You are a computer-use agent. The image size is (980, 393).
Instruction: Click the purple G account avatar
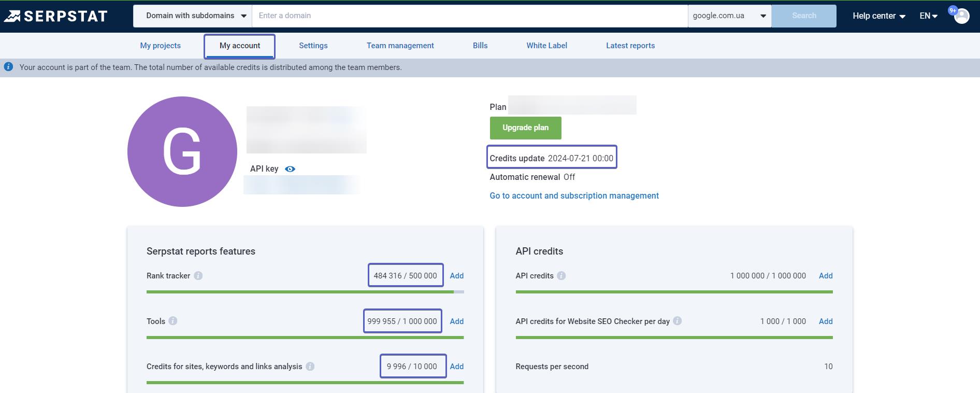pos(182,151)
